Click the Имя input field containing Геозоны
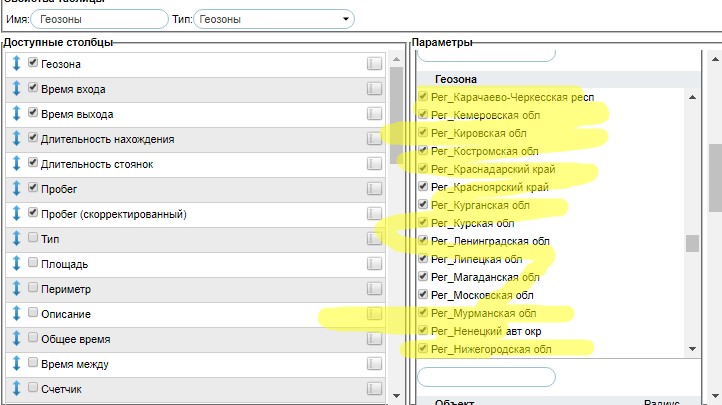This screenshot has height=405, width=722. (x=99, y=18)
